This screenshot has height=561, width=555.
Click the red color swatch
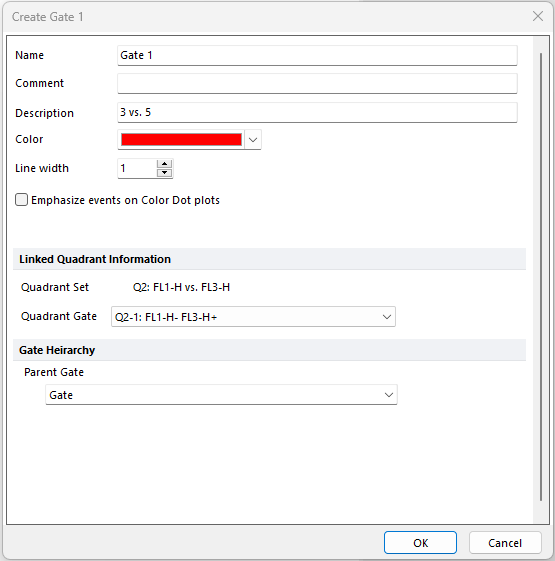(x=181, y=140)
